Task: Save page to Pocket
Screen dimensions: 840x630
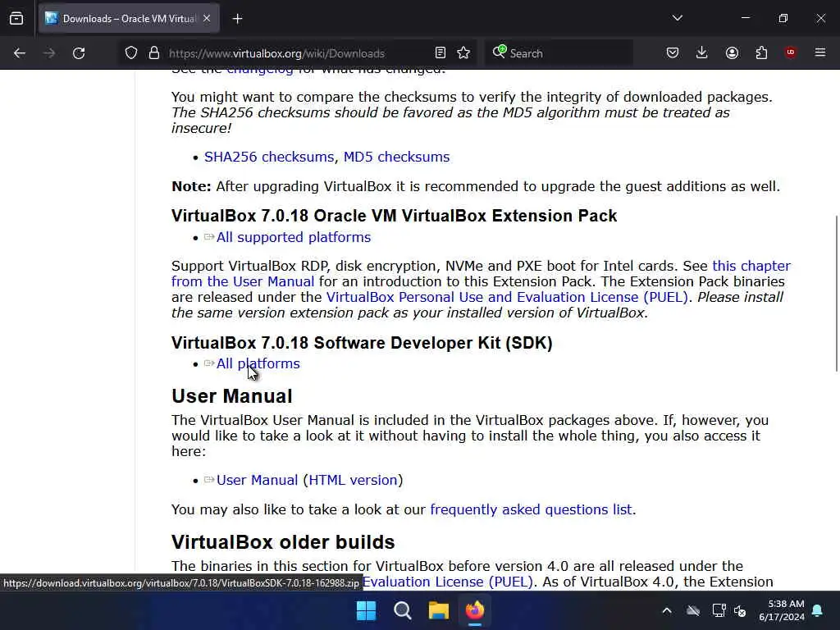Action: 673,53
